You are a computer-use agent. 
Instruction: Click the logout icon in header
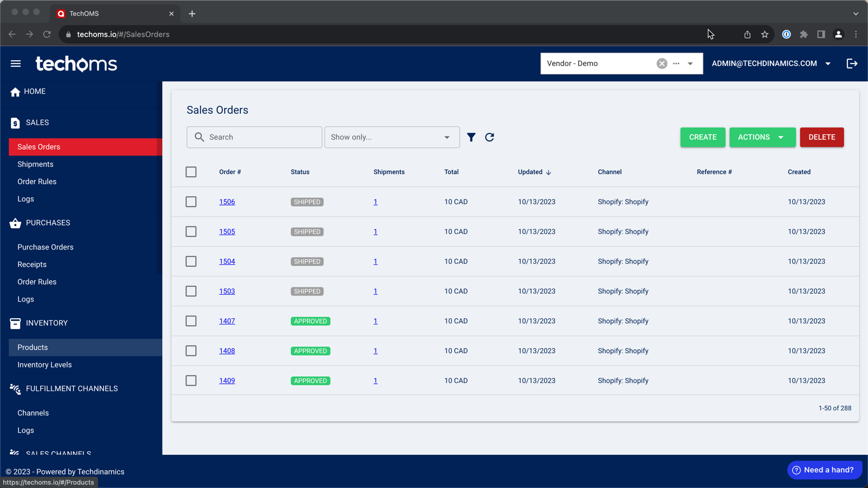[x=852, y=63]
